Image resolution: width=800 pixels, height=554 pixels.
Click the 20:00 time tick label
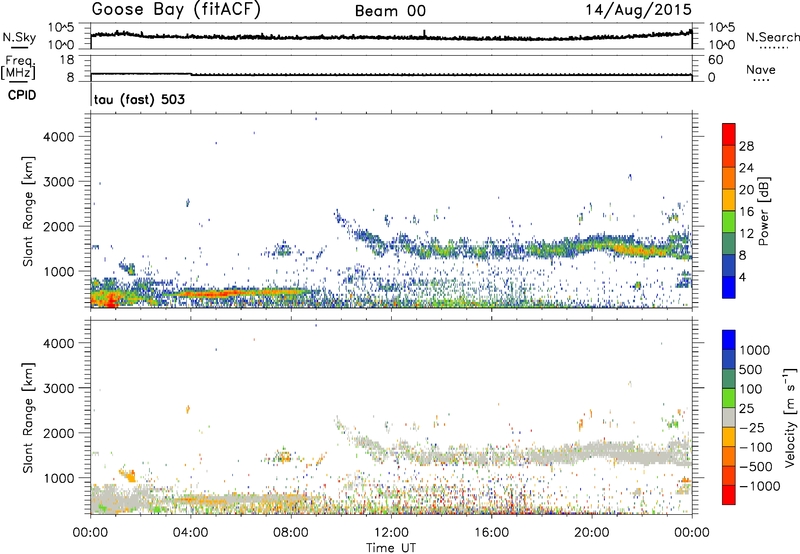pyautogui.click(x=592, y=533)
